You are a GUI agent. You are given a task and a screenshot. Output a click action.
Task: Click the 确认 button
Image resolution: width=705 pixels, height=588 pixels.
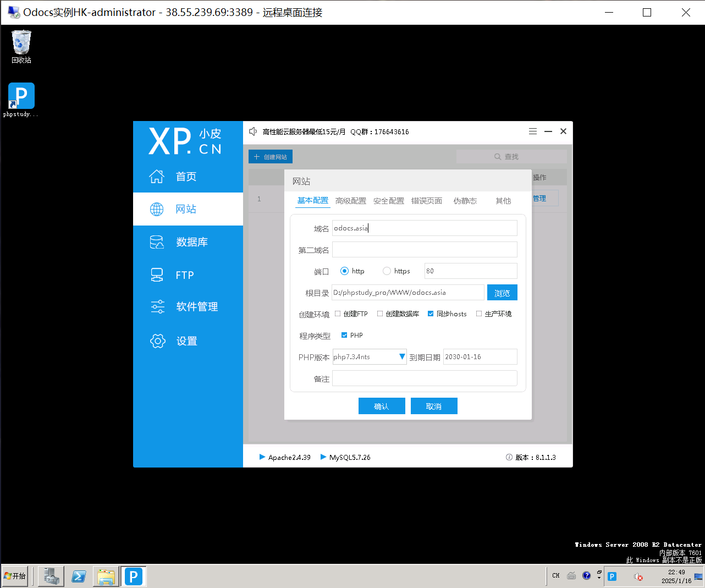click(x=382, y=406)
